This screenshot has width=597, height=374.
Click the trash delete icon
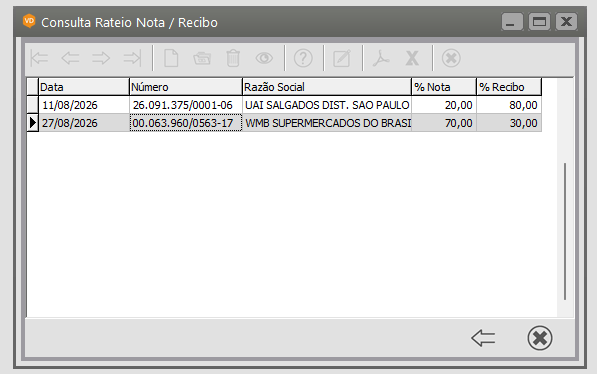pos(233,58)
